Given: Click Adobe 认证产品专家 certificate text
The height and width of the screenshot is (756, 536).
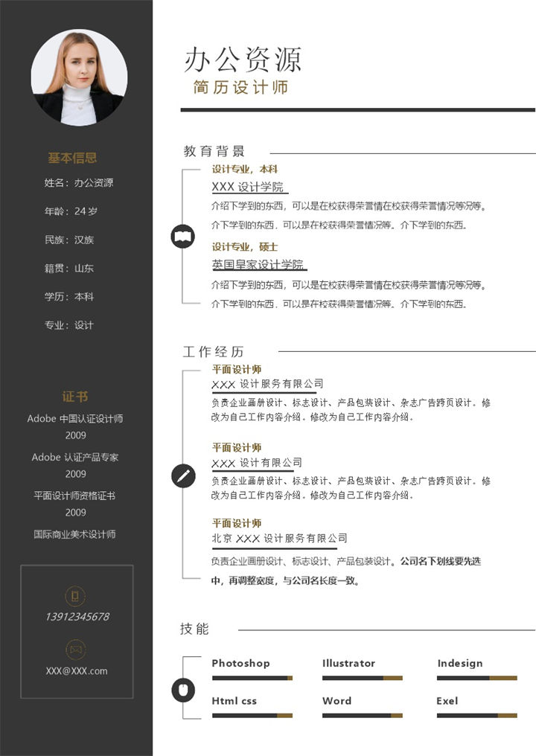Looking at the screenshot, I should click(75, 457).
